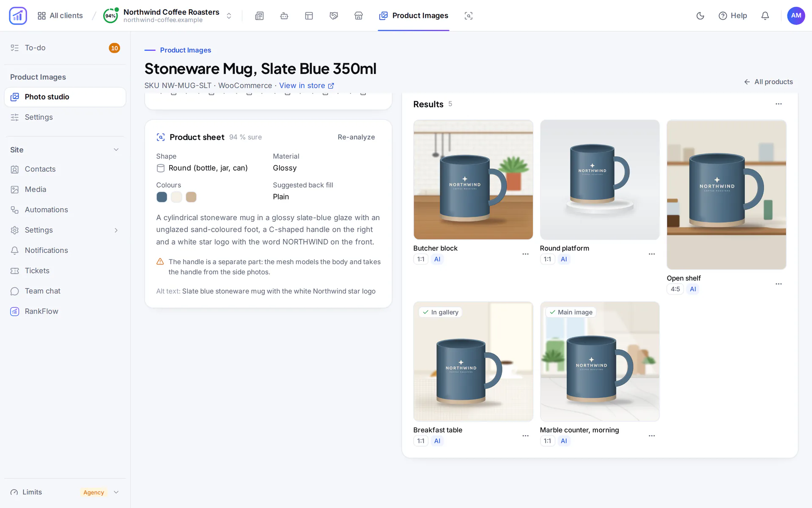Open Product Images Settings in sidebar
The width and height of the screenshot is (812, 508).
(65, 117)
